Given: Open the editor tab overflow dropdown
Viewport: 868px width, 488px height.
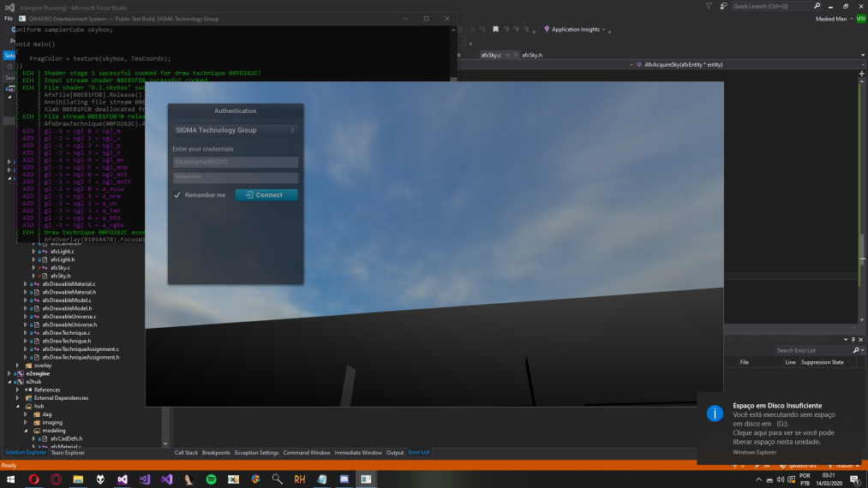Looking at the screenshot, I should [863, 55].
